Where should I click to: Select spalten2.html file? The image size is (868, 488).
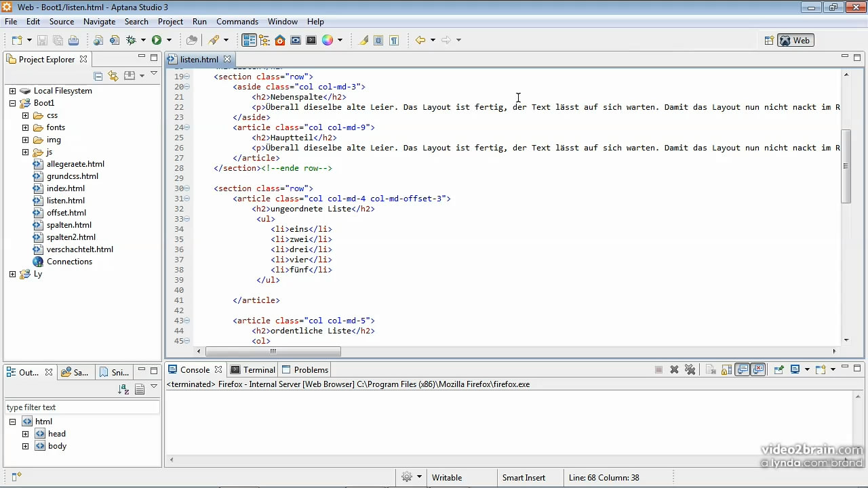pyautogui.click(x=71, y=237)
